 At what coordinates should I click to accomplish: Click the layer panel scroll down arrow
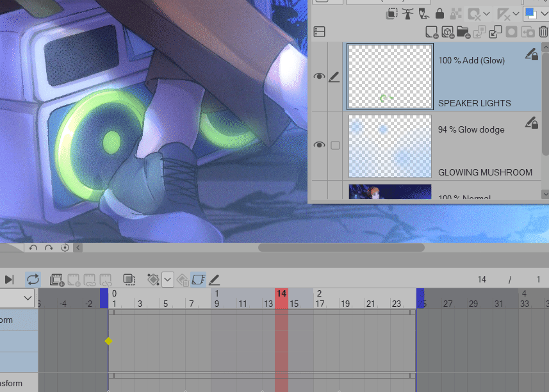(x=545, y=194)
